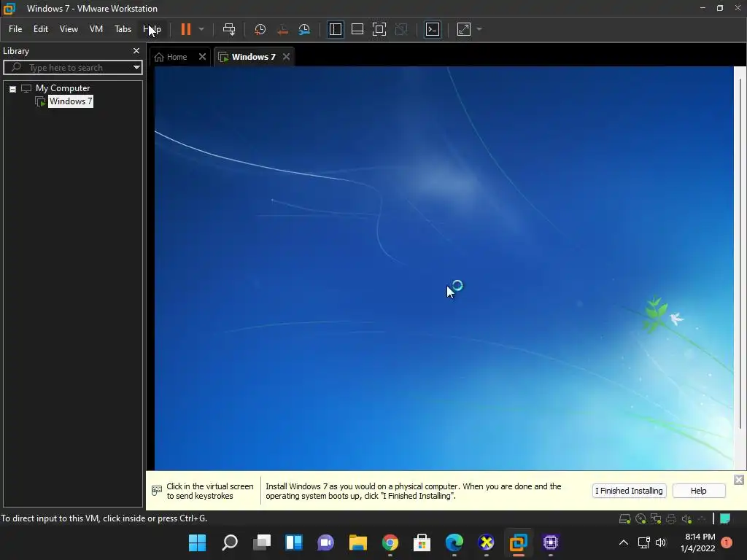
Task: Click the stretch guest display icon
Action: click(464, 29)
